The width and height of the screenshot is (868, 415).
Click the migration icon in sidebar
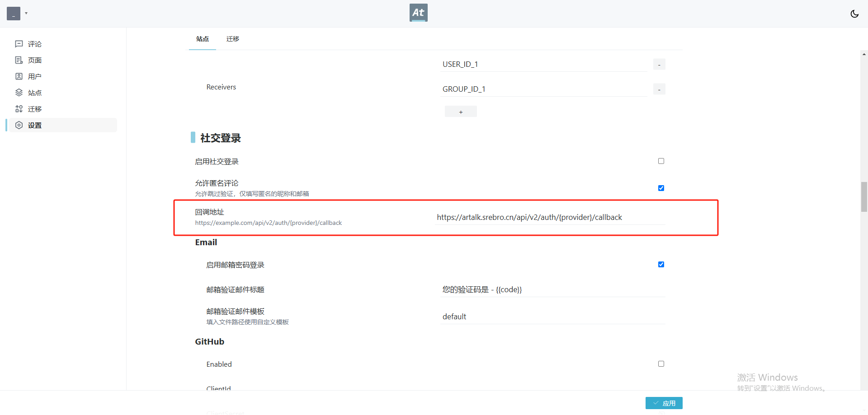pos(19,109)
